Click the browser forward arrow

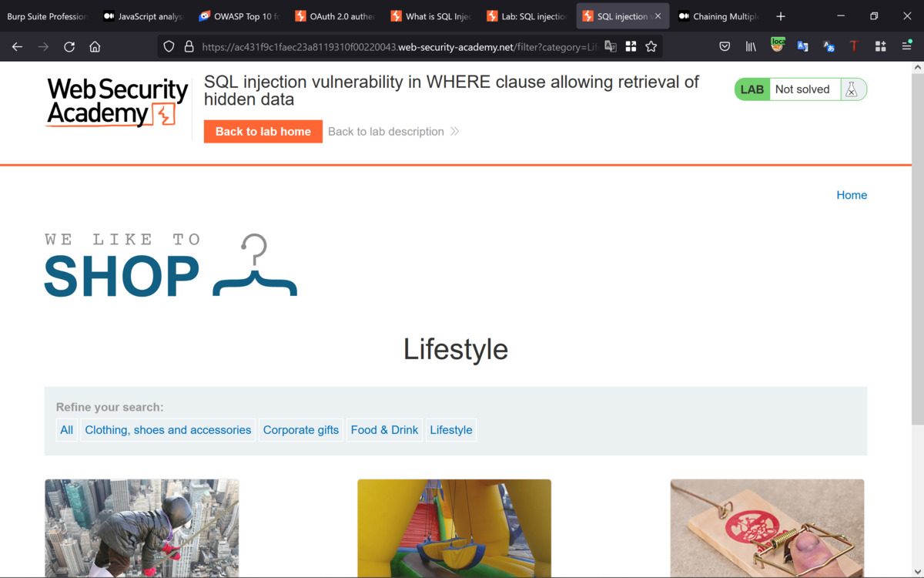pos(43,47)
